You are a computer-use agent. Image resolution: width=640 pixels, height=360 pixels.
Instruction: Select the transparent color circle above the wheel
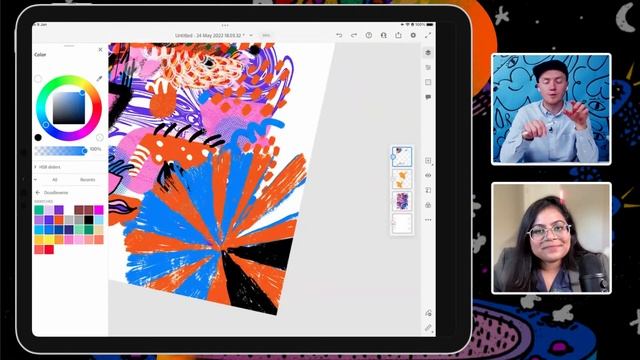pyautogui.click(x=38, y=79)
